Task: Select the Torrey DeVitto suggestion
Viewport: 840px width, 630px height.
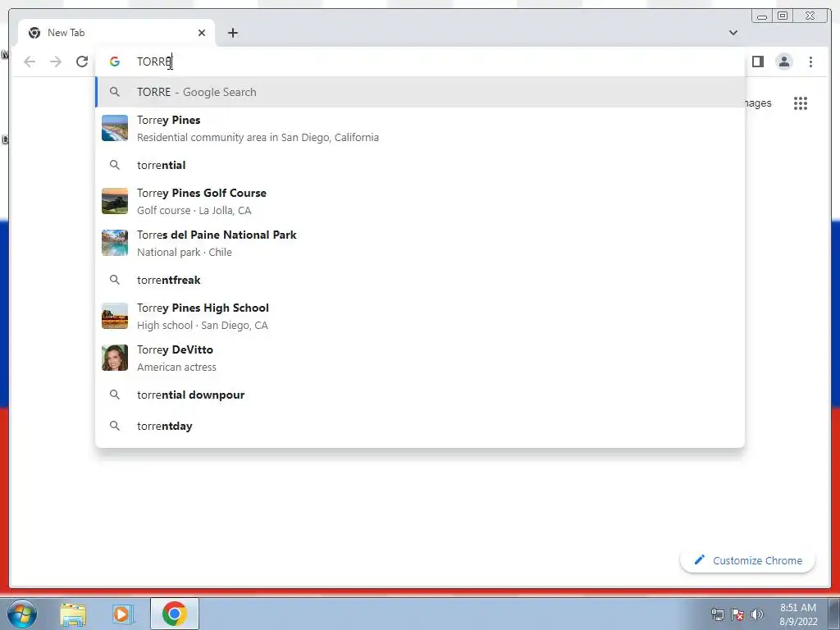Action: 420,358
